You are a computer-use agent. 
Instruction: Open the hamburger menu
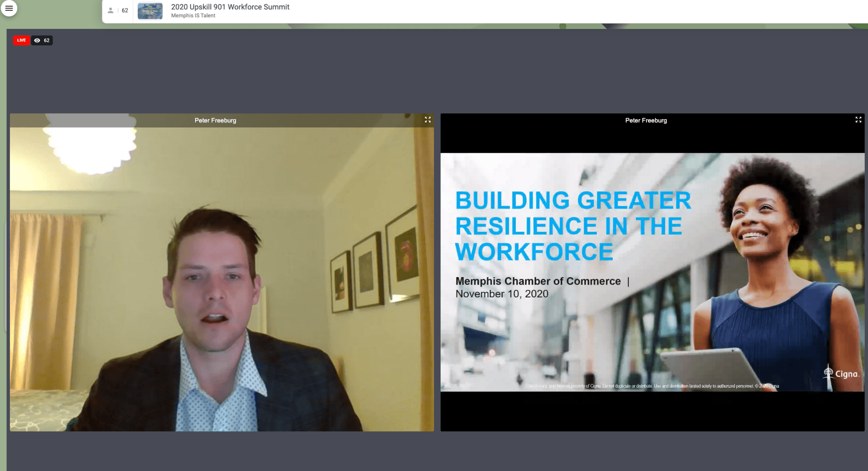pyautogui.click(x=9, y=8)
